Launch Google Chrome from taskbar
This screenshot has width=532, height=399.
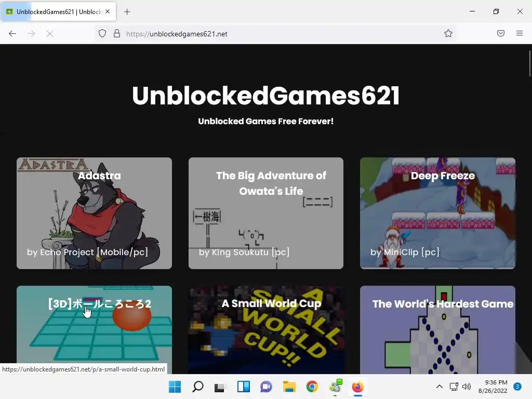pyautogui.click(x=312, y=387)
